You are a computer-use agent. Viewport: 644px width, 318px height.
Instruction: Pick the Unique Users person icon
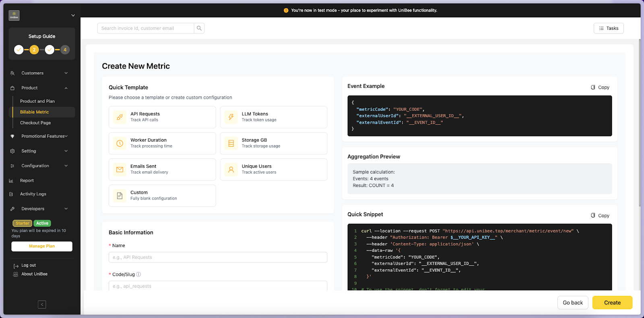coord(231,170)
